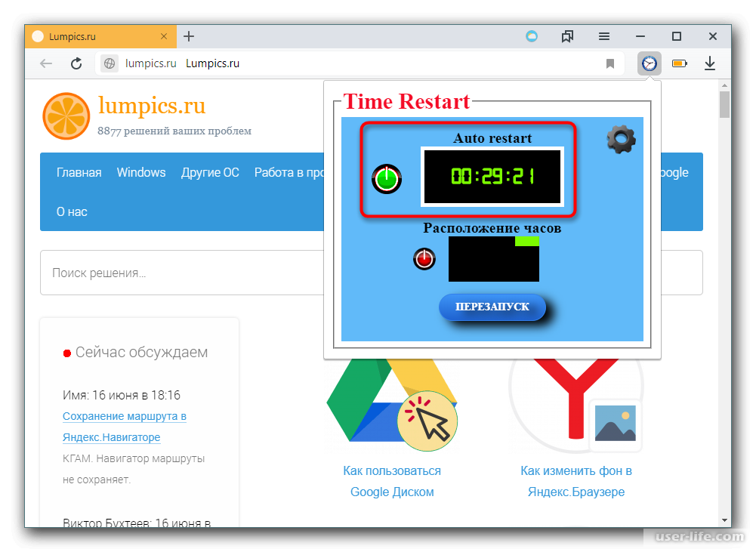Image resolution: width=756 pixels, height=552 pixels.
Task: Click the site globe icon in address bar
Action: (110, 63)
